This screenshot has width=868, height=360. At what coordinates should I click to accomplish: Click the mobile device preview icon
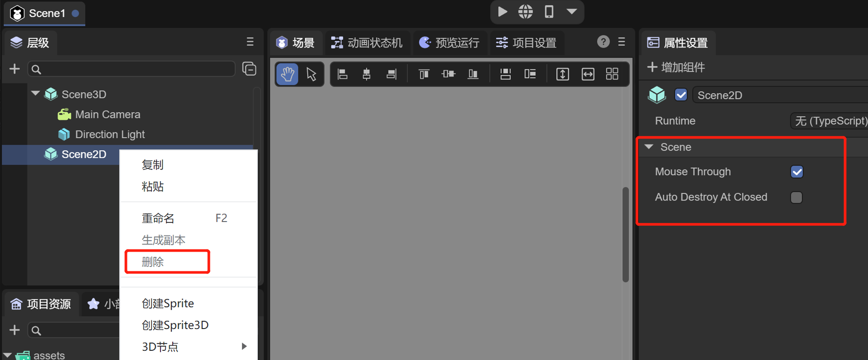click(549, 12)
